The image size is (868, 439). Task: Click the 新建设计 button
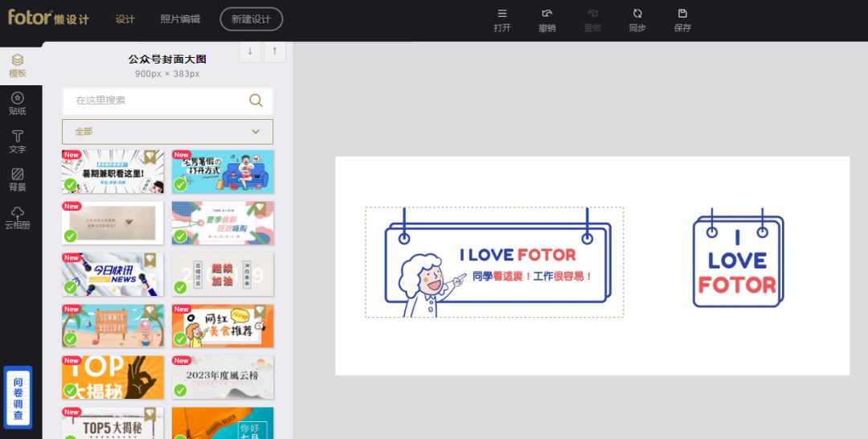[x=252, y=18]
